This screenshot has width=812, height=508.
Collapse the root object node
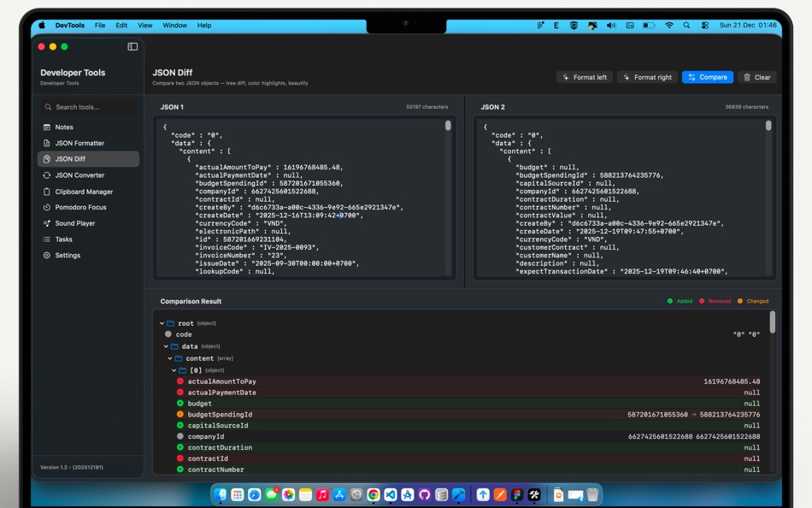161,322
